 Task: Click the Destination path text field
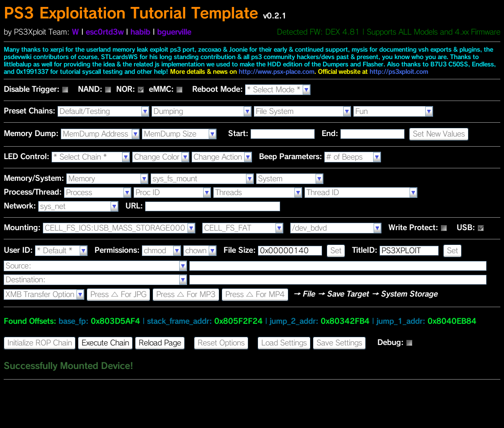pyautogui.click(x=338, y=279)
